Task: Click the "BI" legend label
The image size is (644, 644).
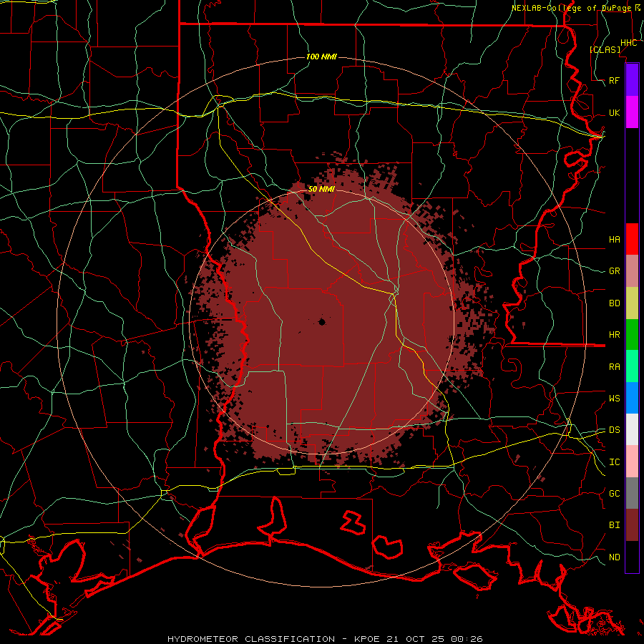Action: coord(614,525)
